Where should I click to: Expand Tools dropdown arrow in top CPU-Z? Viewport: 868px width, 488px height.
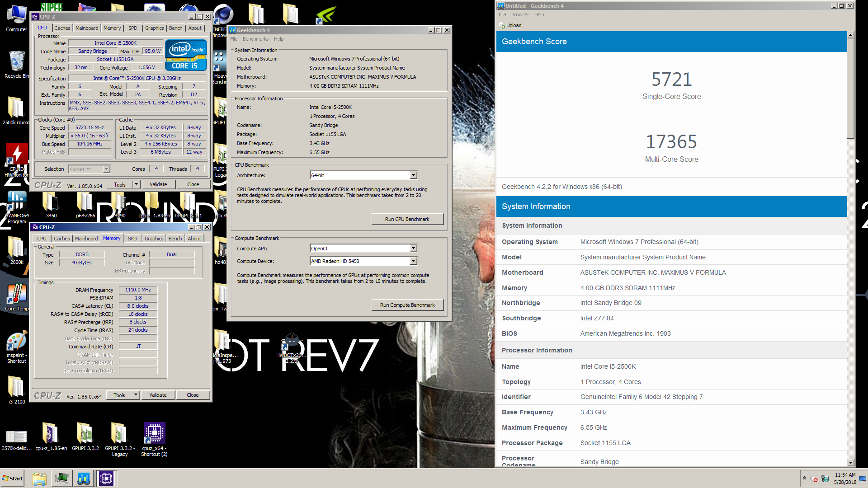pyautogui.click(x=136, y=184)
